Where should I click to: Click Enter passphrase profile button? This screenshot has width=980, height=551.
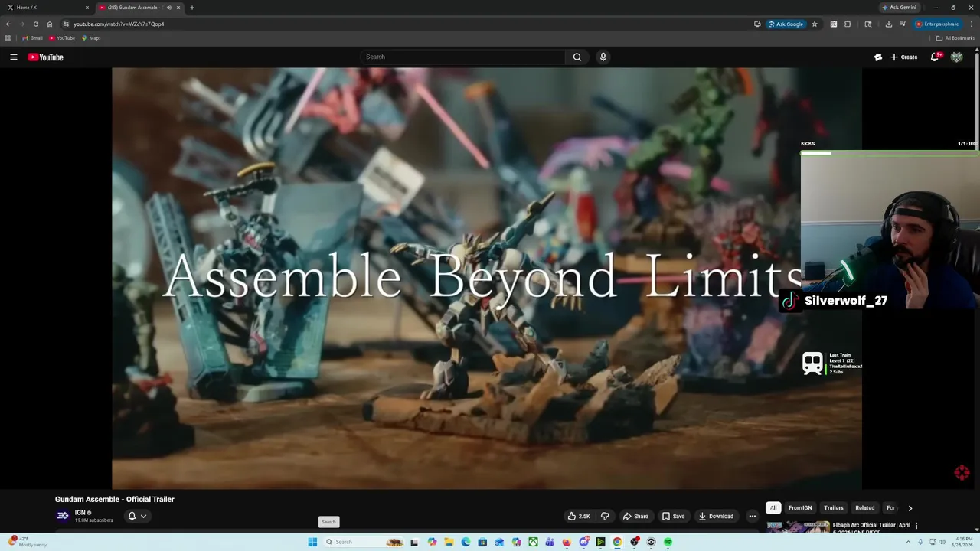click(936, 24)
